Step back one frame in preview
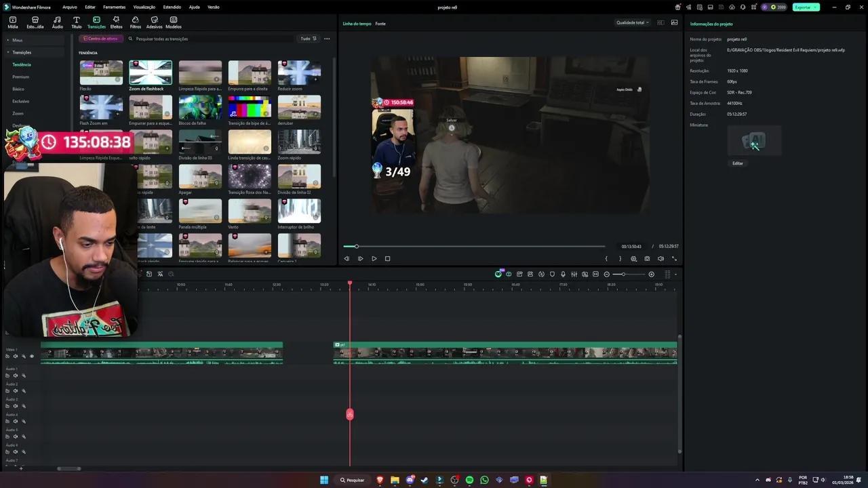This screenshot has height=488, width=868. click(347, 258)
